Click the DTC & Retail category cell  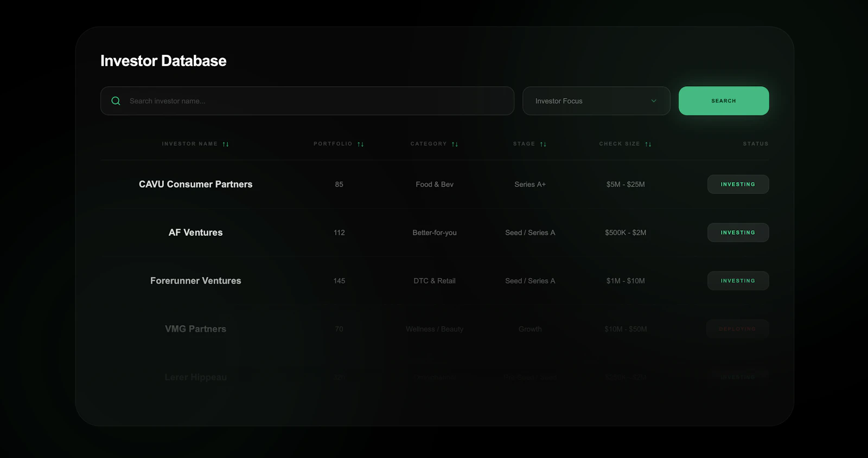[x=435, y=281]
